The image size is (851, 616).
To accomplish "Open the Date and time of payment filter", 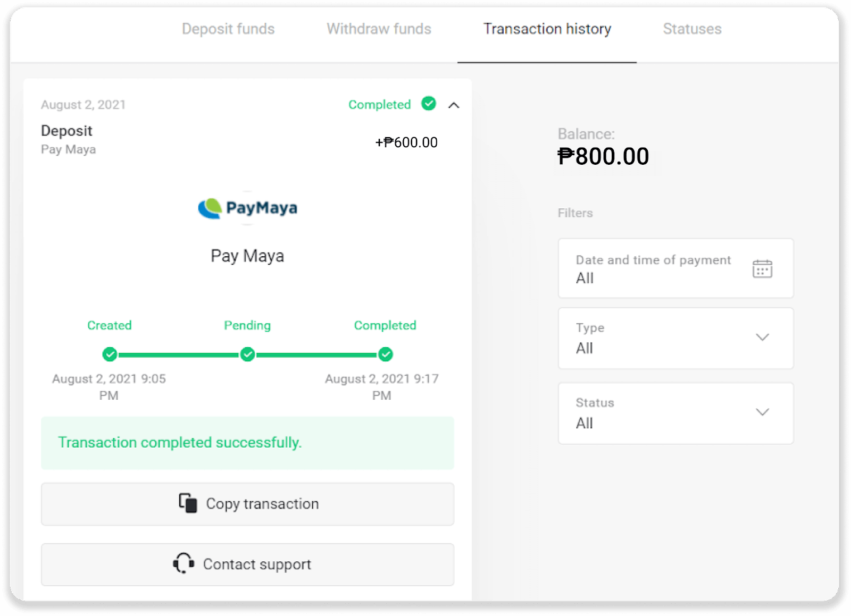I will 675,268.
